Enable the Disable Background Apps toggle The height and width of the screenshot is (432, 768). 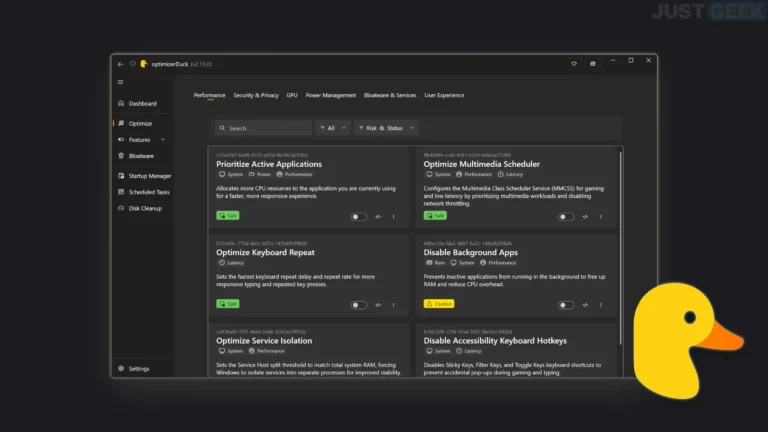click(566, 305)
